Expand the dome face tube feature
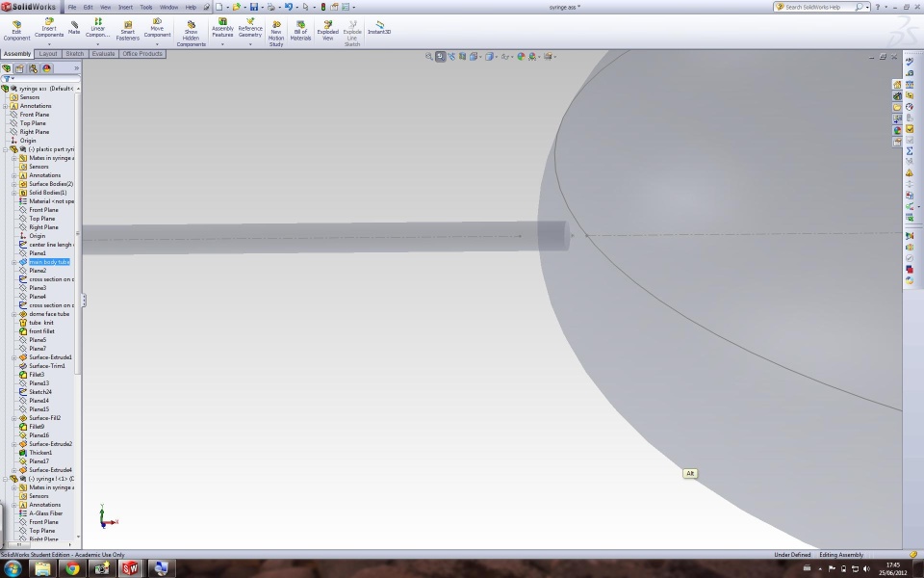924x578 pixels. click(x=14, y=314)
